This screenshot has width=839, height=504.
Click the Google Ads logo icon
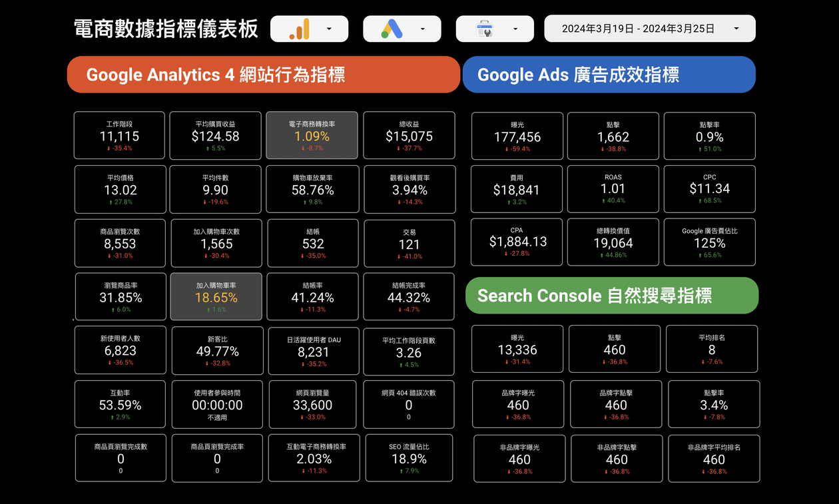point(392,29)
